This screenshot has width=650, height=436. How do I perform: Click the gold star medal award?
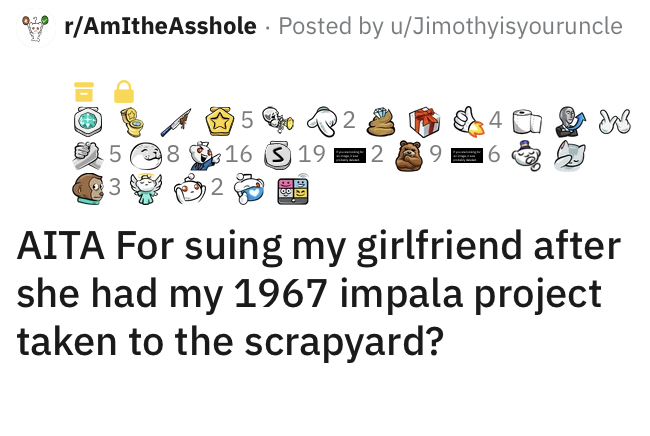click(x=220, y=122)
